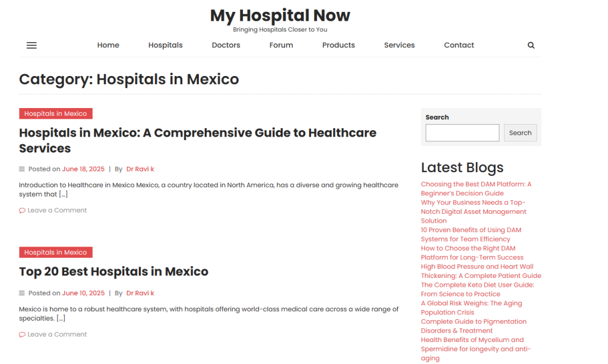
Task: Open Complete Guide to Pigmentation Disorders blog
Action: coord(474,326)
